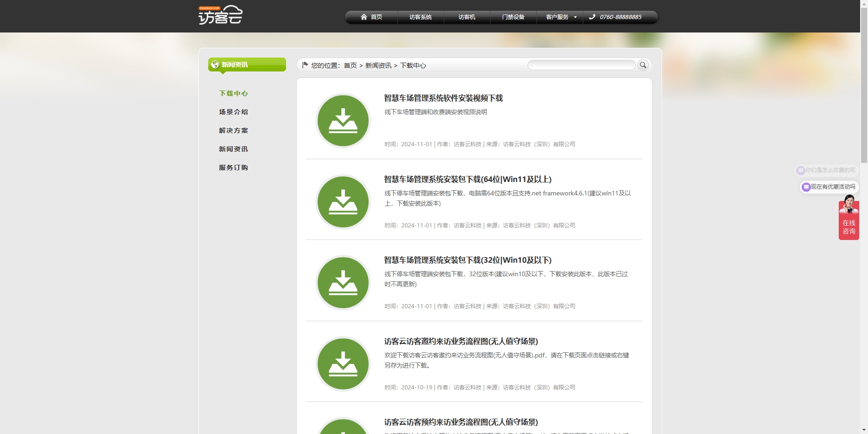The height and width of the screenshot is (434, 868).
Task: Select 新闻资讯 in the sidebar menu list
Action: [x=234, y=149]
